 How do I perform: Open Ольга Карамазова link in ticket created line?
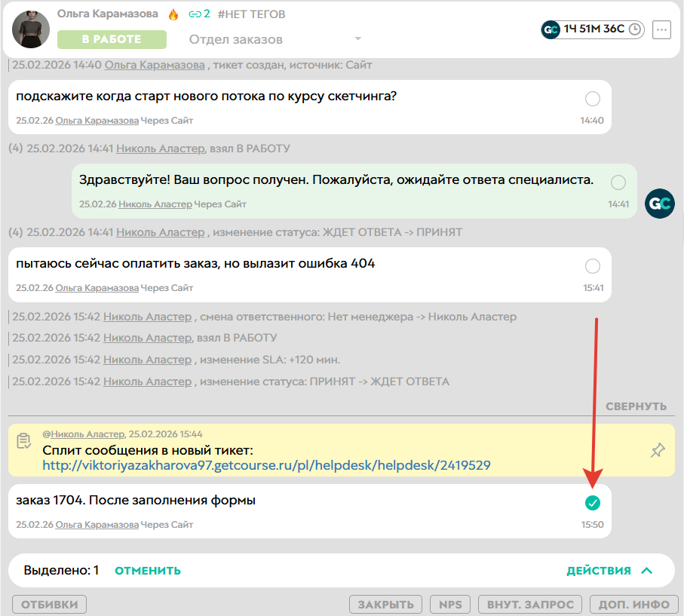[155, 65]
